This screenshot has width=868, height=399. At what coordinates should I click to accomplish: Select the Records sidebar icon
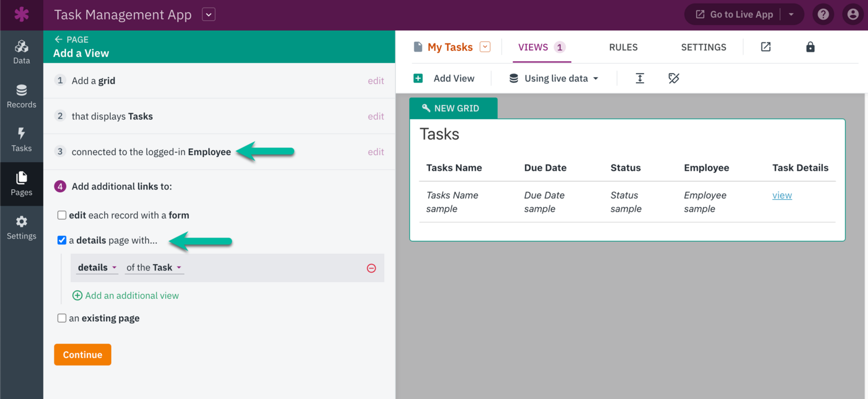click(x=21, y=96)
